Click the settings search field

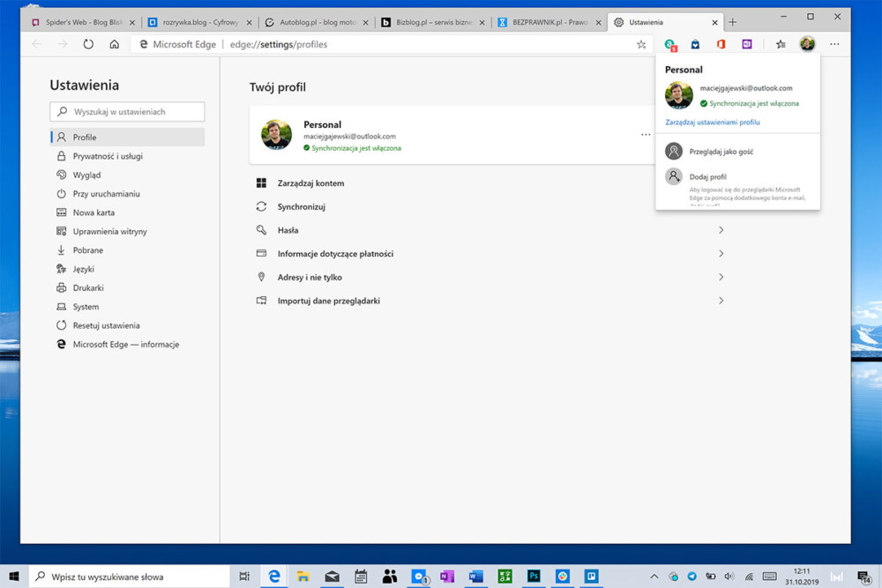[127, 111]
